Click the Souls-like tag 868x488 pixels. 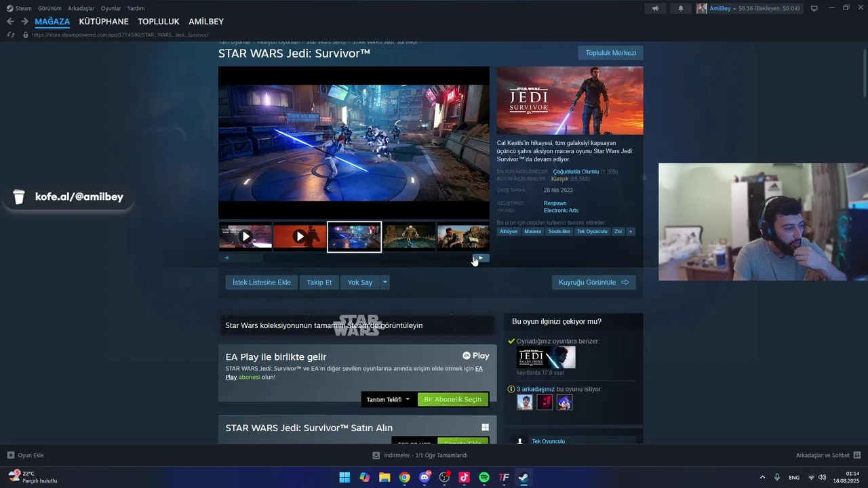click(559, 232)
